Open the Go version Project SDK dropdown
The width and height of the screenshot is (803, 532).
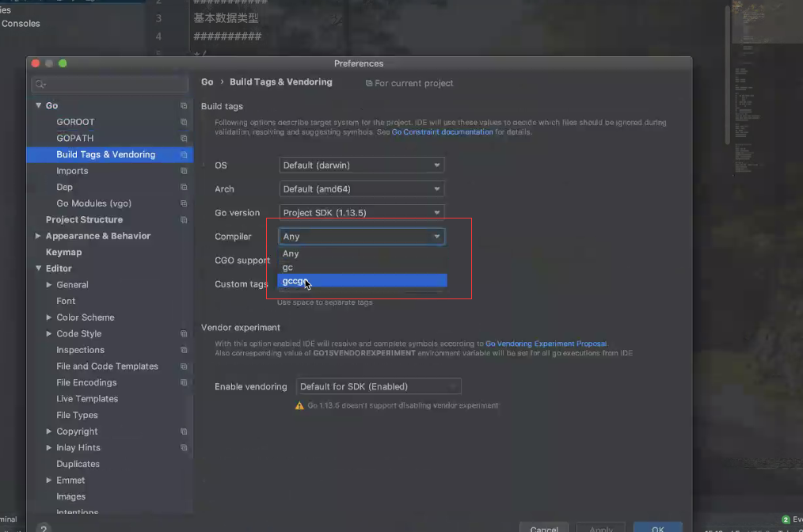tap(362, 212)
